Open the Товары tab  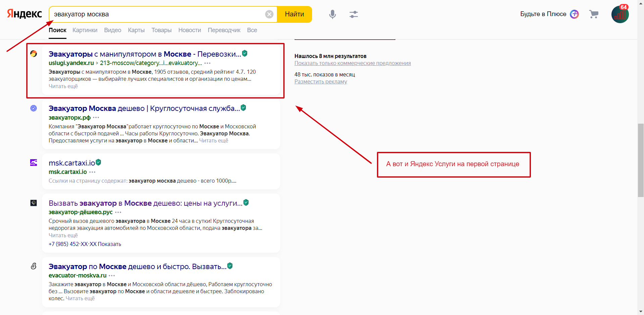click(x=161, y=30)
